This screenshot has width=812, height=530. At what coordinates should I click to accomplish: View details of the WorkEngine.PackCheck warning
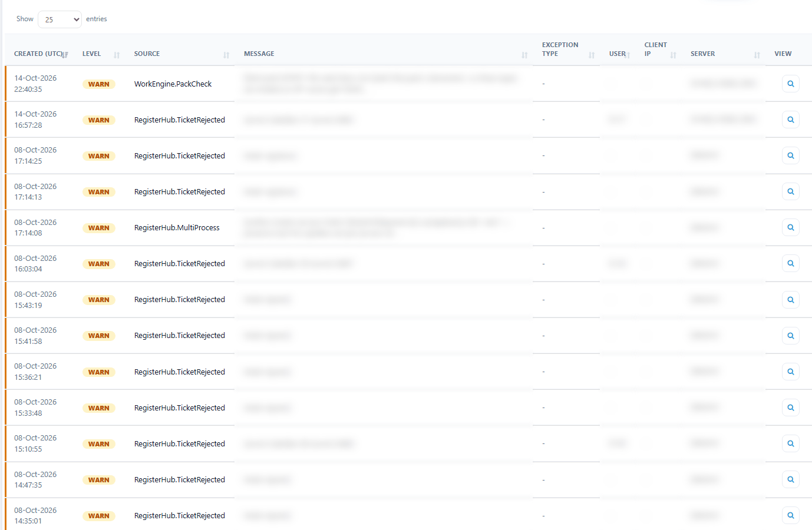coord(790,84)
